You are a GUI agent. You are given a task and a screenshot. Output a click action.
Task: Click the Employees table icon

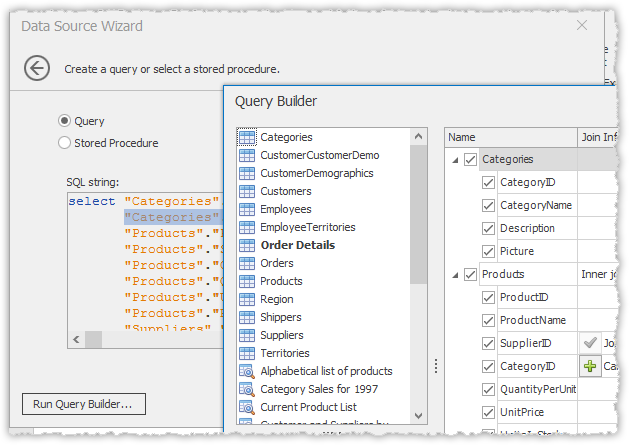coord(246,209)
